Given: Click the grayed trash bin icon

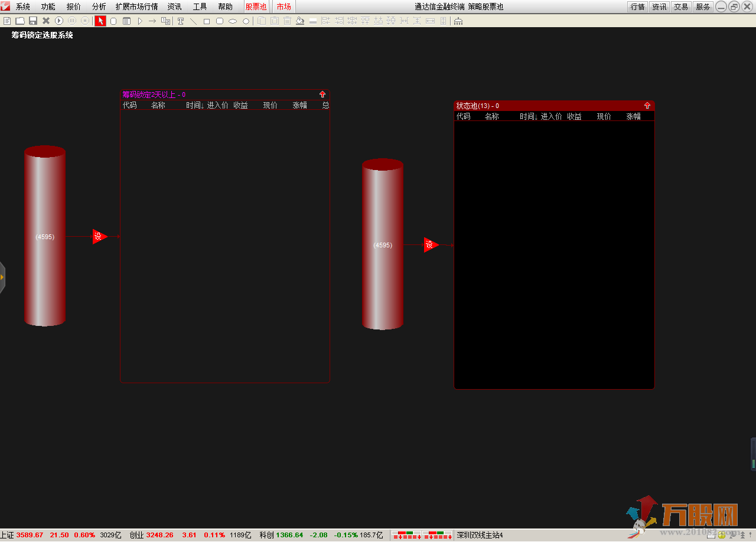Looking at the screenshot, I should tap(287, 21).
